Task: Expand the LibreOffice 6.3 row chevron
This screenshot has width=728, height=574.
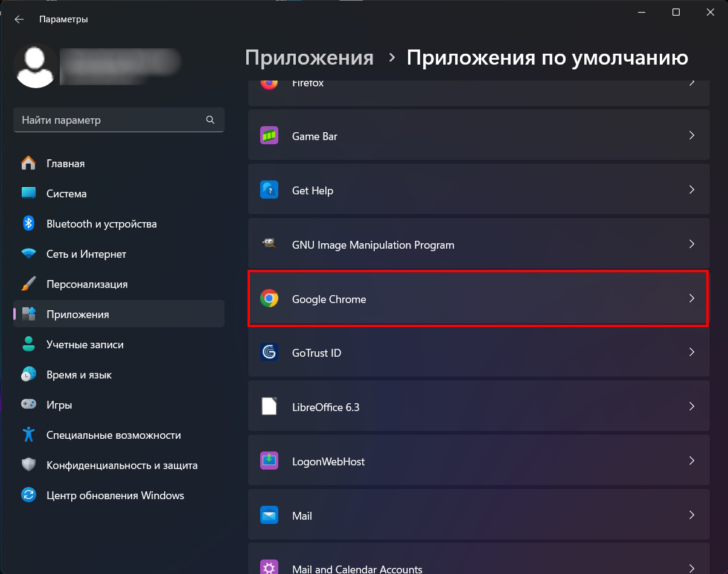Action: (x=692, y=407)
